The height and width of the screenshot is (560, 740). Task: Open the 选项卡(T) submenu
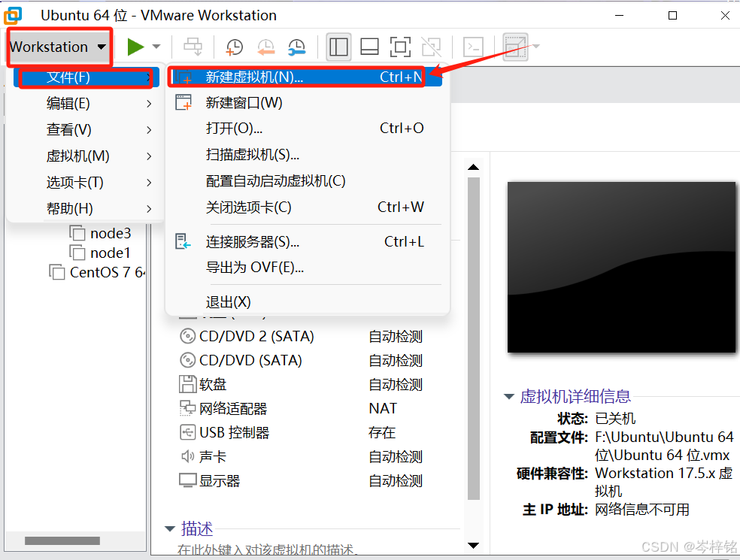pos(86,182)
